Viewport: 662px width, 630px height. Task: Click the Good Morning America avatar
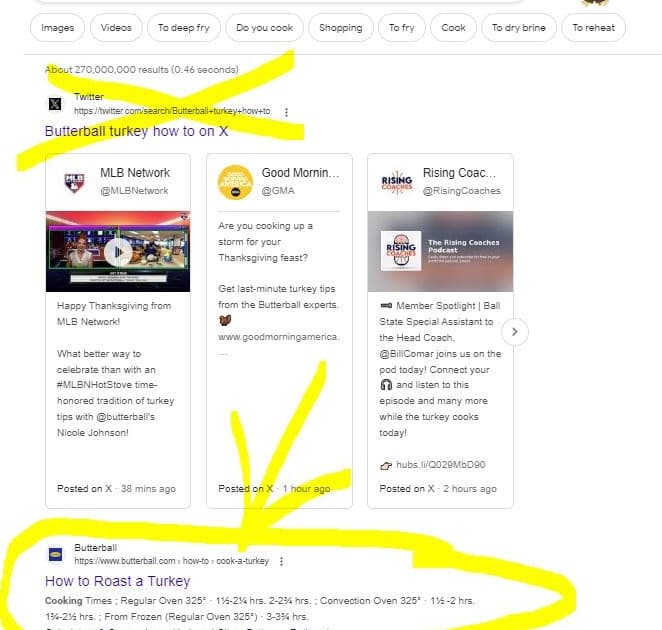point(235,182)
